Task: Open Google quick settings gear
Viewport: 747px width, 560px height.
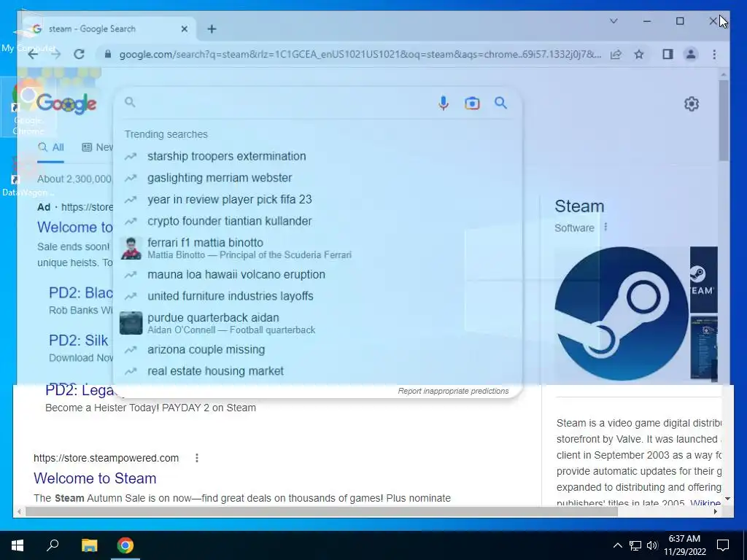Action: tap(692, 104)
